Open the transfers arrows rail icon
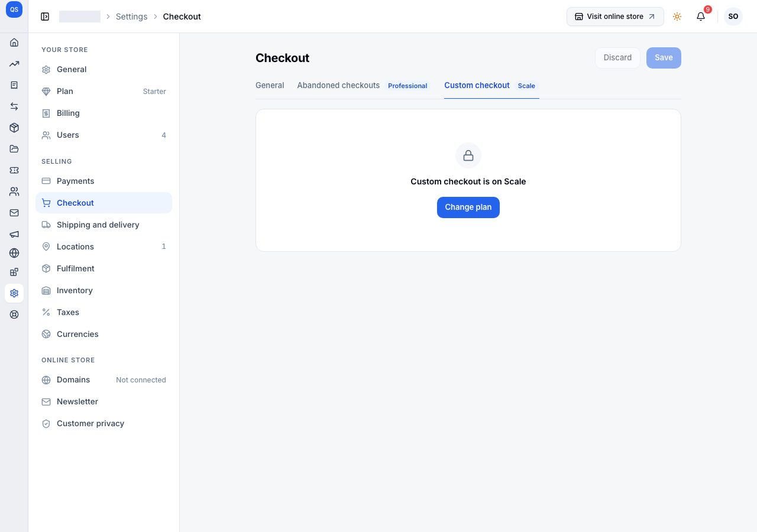The width and height of the screenshot is (757, 532). (14, 106)
